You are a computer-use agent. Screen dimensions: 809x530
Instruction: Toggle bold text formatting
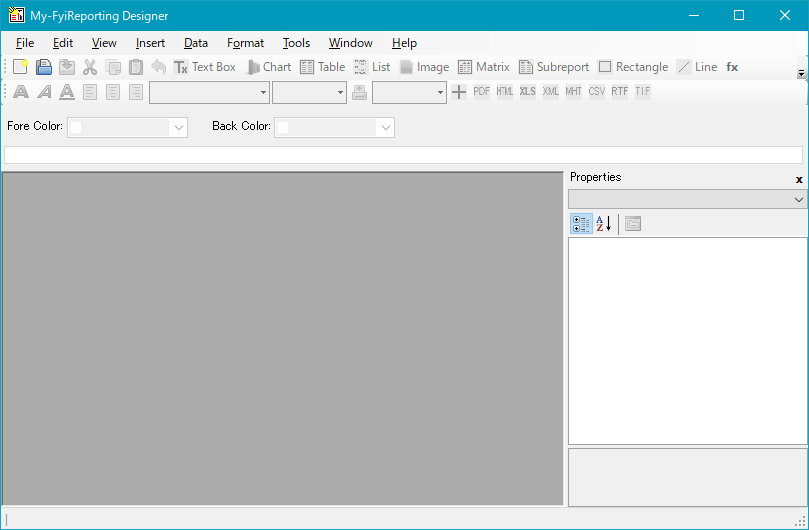click(21, 92)
